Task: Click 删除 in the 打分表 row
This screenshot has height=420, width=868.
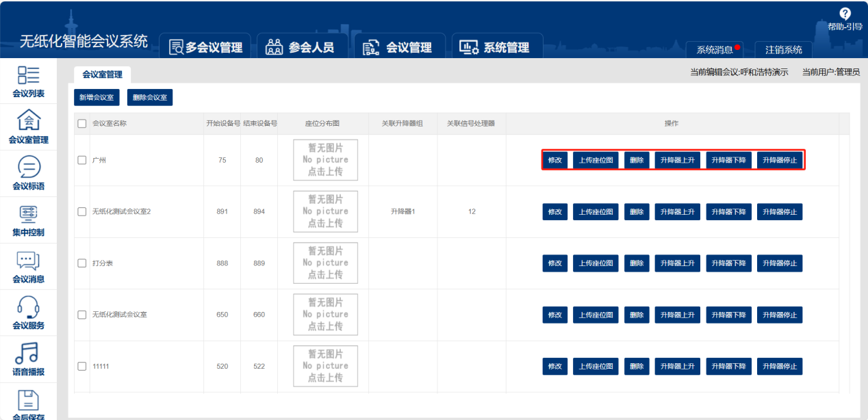Action: point(637,263)
